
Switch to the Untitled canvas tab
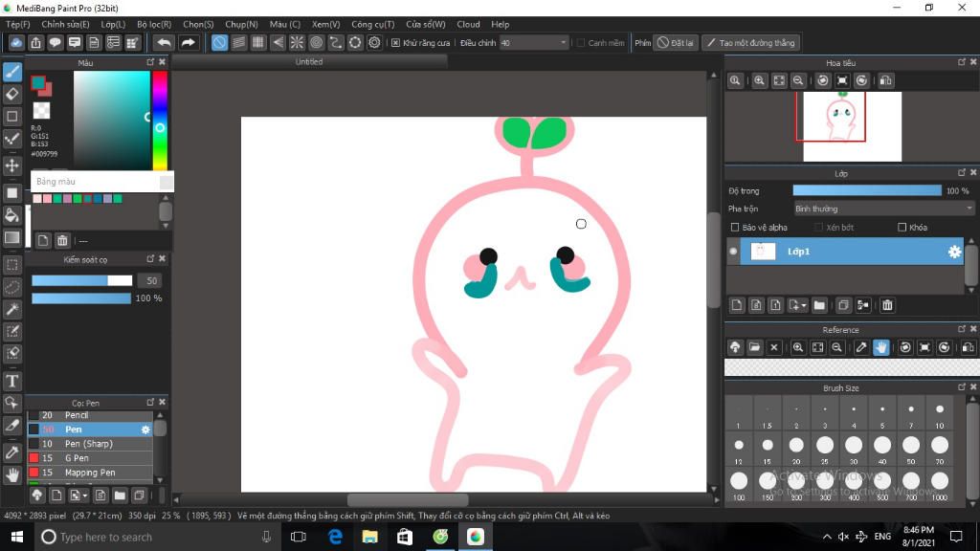pyautogui.click(x=309, y=62)
